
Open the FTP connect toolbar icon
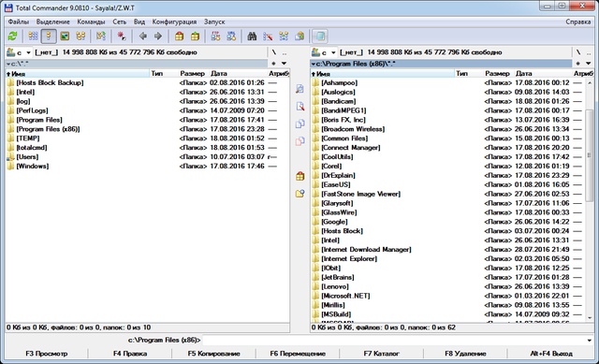tap(216, 36)
